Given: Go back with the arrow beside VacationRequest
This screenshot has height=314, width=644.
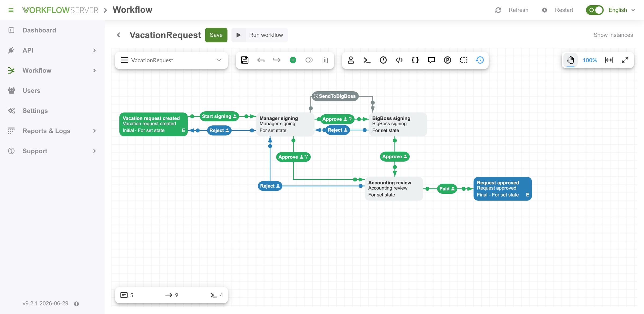Looking at the screenshot, I should tap(119, 35).
